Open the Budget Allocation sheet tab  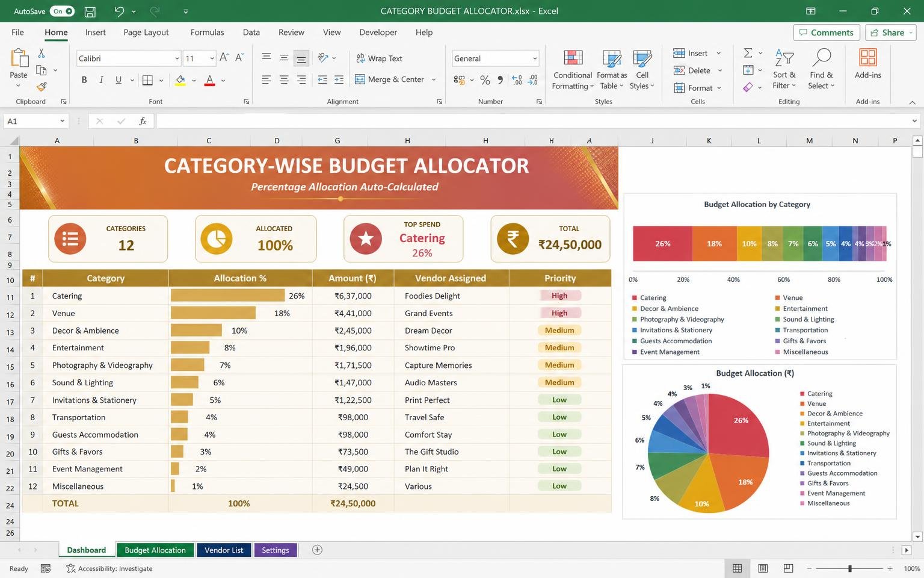(x=155, y=550)
